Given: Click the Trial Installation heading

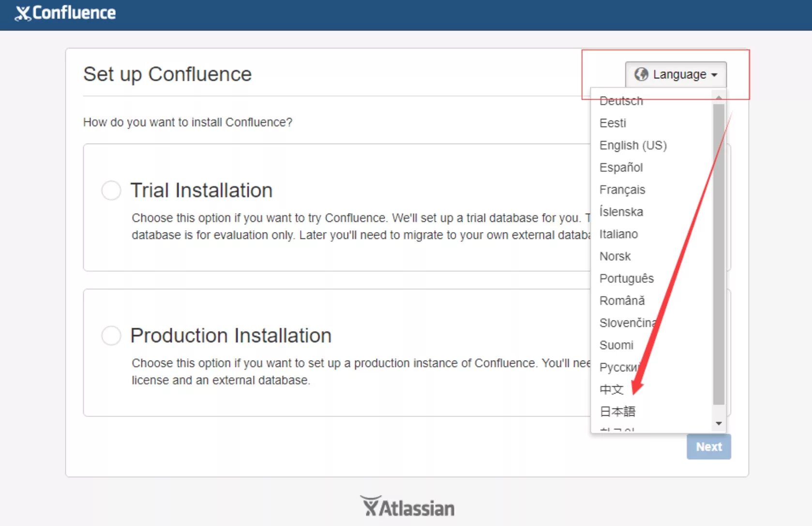Looking at the screenshot, I should tap(201, 190).
